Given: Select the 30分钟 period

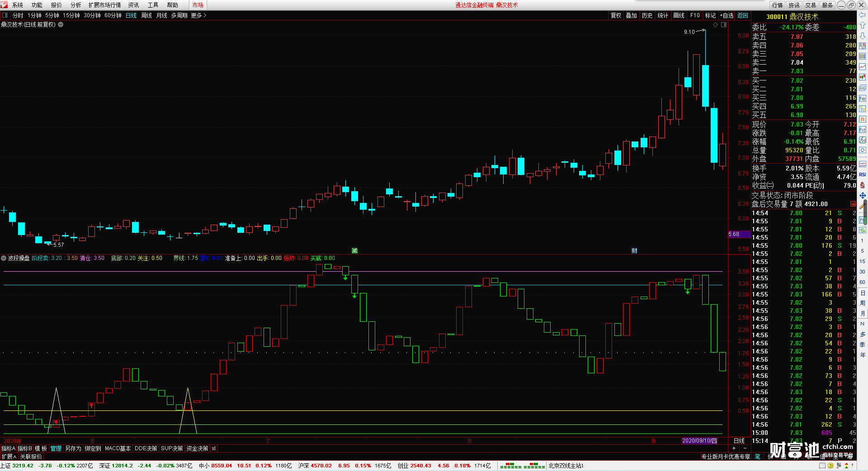Looking at the screenshot, I should [x=92, y=15].
